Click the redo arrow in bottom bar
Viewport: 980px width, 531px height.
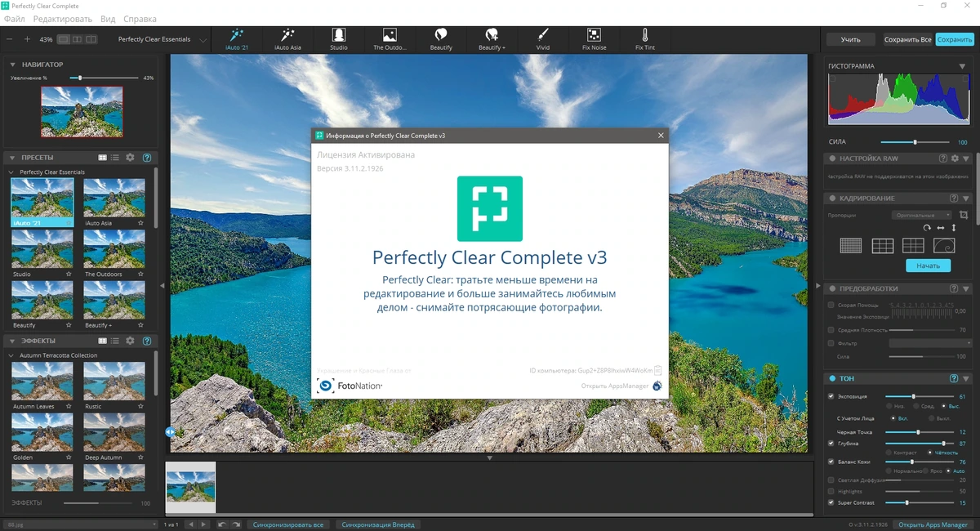236,524
